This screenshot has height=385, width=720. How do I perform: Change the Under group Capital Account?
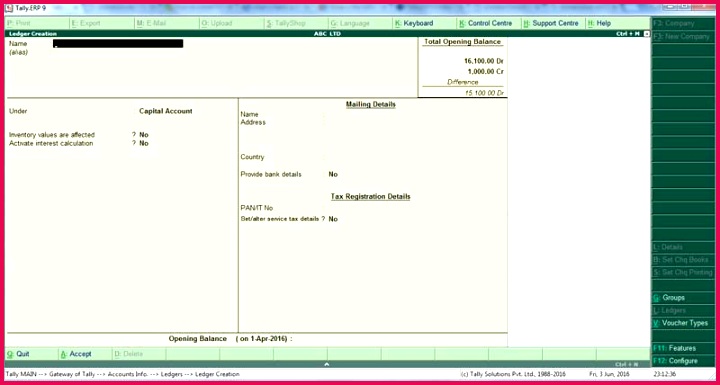point(166,111)
